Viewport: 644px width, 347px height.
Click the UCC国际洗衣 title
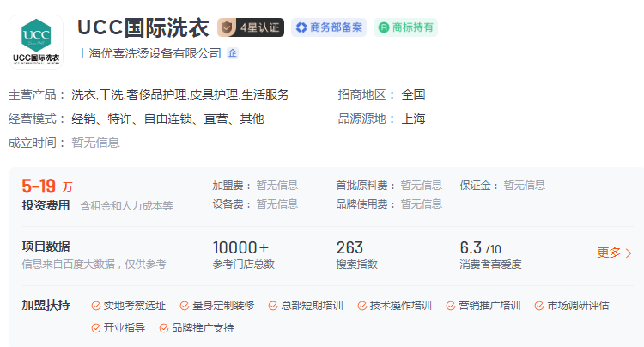(x=143, y=27)
